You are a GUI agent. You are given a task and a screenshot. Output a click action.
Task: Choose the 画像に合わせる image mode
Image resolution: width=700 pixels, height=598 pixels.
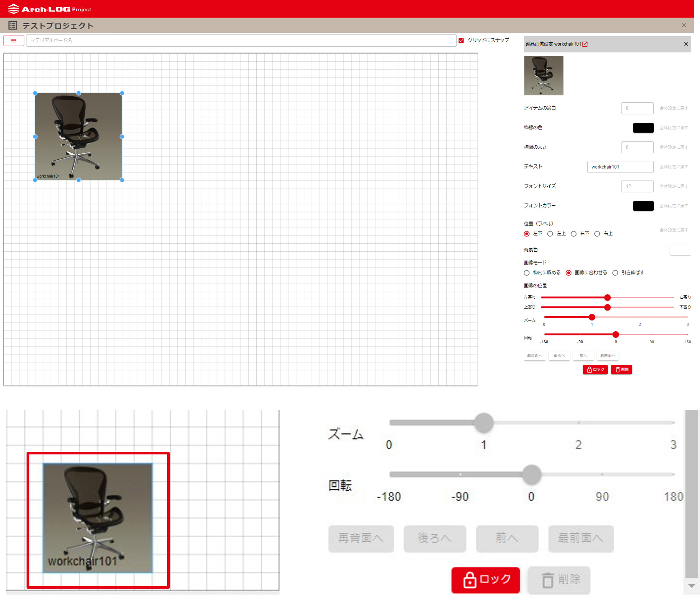[569, 273]
